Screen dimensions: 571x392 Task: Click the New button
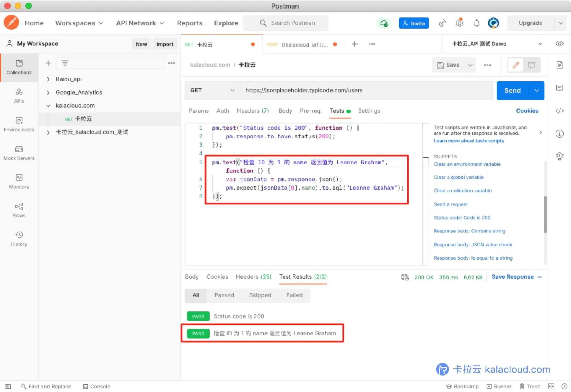(x=141, y=44)
